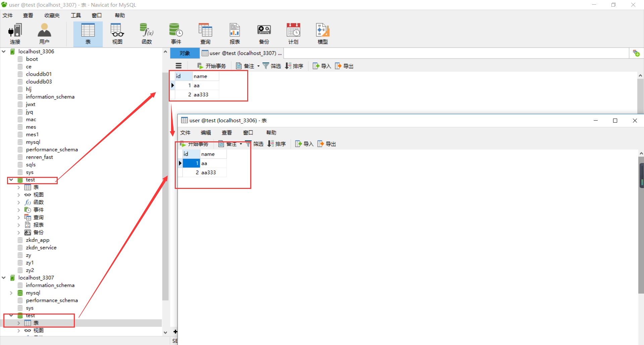Select the information_schema database under localhost_3306

pos(50,97)
